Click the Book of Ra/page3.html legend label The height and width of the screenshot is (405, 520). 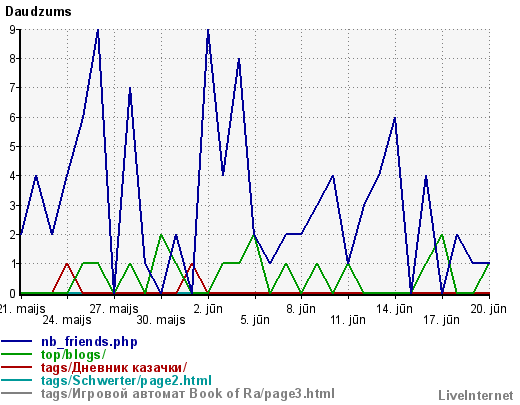click(188, 393)
